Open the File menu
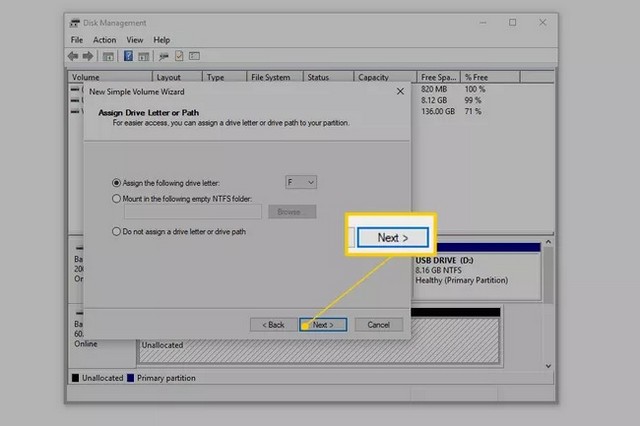The width and height of the screenshot is (640, 426). point(77,40)
